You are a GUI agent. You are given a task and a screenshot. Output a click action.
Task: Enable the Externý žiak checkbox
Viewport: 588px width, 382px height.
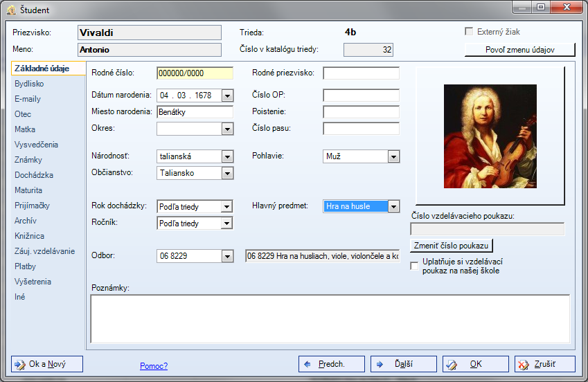click(x=469, y=32)
